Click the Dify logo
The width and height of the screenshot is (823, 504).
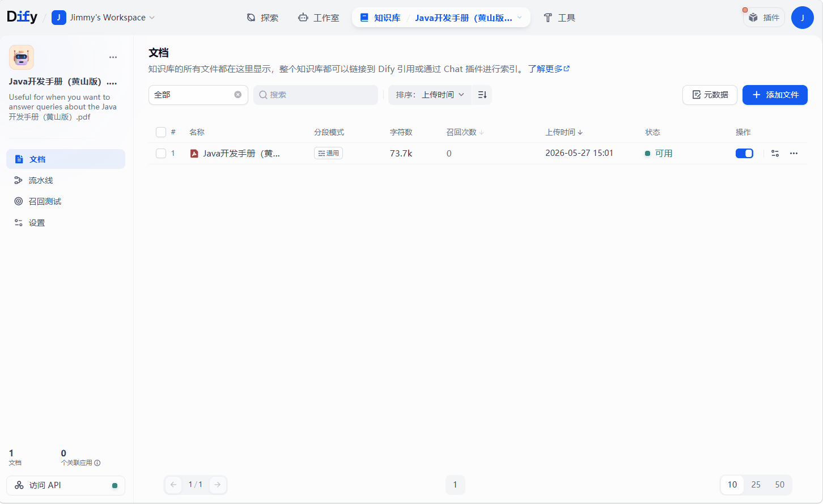click(22, 17)
